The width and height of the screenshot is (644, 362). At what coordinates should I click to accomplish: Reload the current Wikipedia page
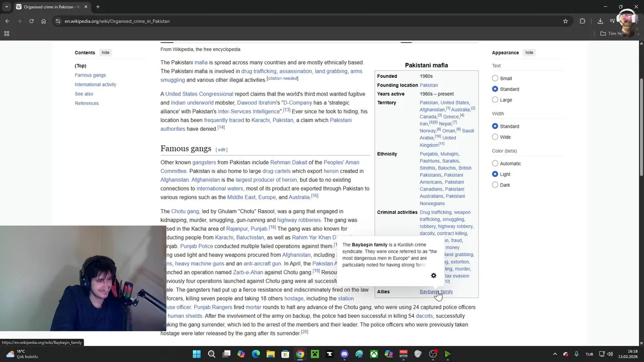click(x=31, y=21)
